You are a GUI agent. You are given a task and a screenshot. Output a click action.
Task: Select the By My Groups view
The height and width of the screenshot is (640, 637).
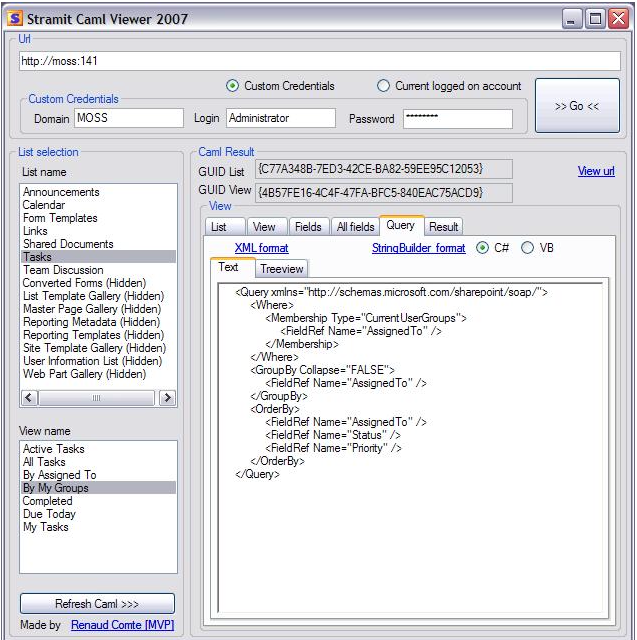pos(98,488)
